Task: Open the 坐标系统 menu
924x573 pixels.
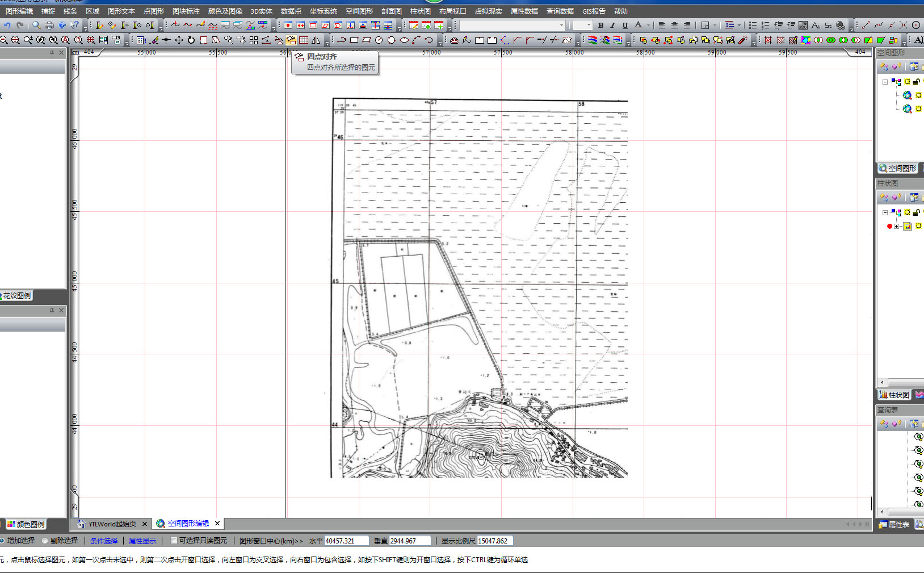Action: click(x=324, y=11)
